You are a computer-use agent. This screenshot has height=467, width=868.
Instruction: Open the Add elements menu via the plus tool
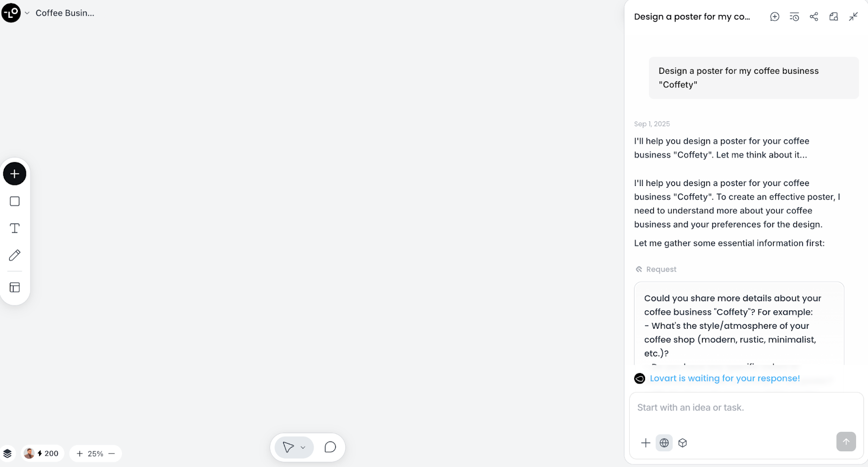(x=14, y=174)
